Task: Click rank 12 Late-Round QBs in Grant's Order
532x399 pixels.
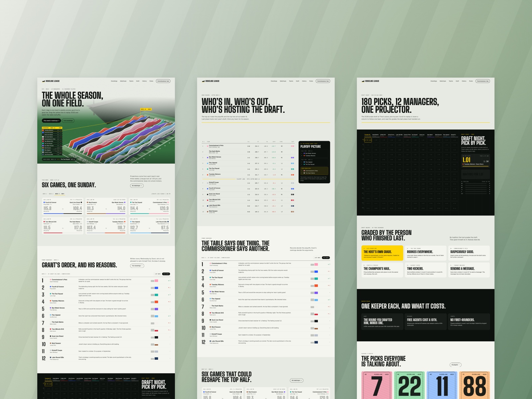Action: coord(106,358)
